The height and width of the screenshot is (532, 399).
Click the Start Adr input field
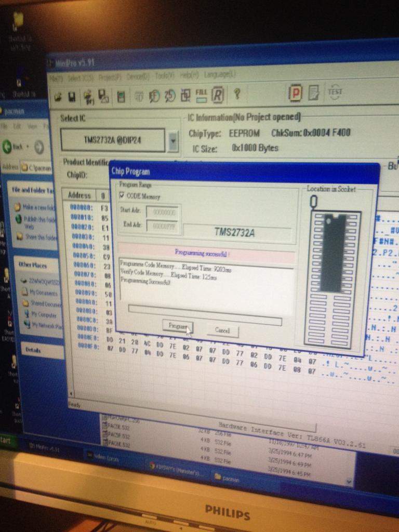tap(163, 212)
